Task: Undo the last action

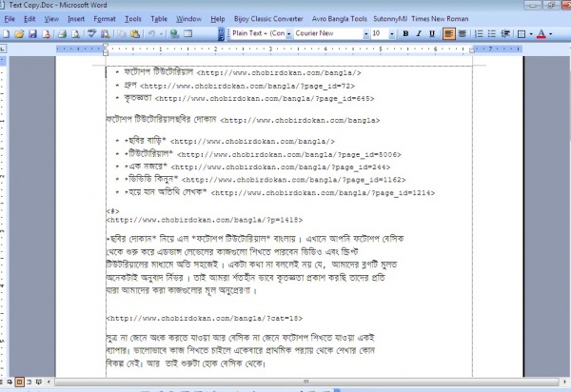Action: tap(151, 34)
